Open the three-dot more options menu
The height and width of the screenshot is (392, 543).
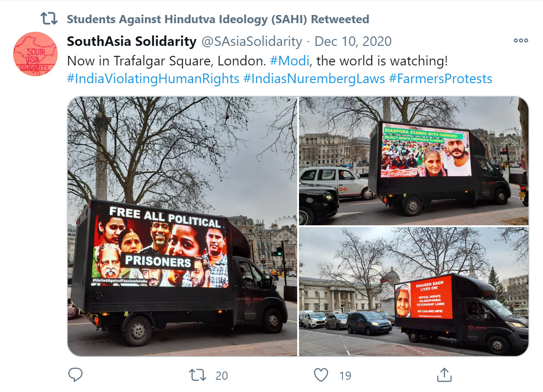(x=521, y=40)
